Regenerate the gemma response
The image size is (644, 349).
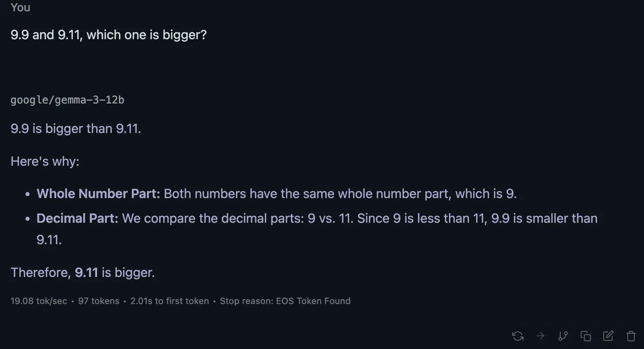[518, 336]
